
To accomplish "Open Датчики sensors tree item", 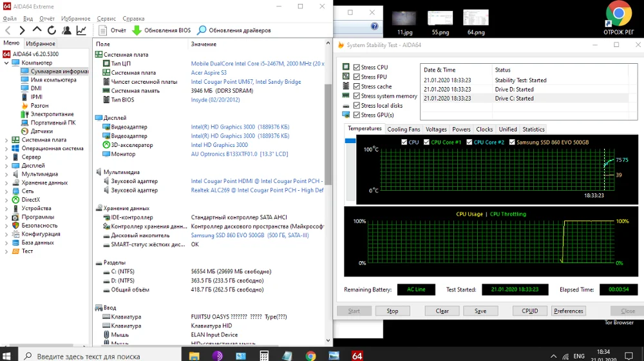I will click(x=41, y=131).
